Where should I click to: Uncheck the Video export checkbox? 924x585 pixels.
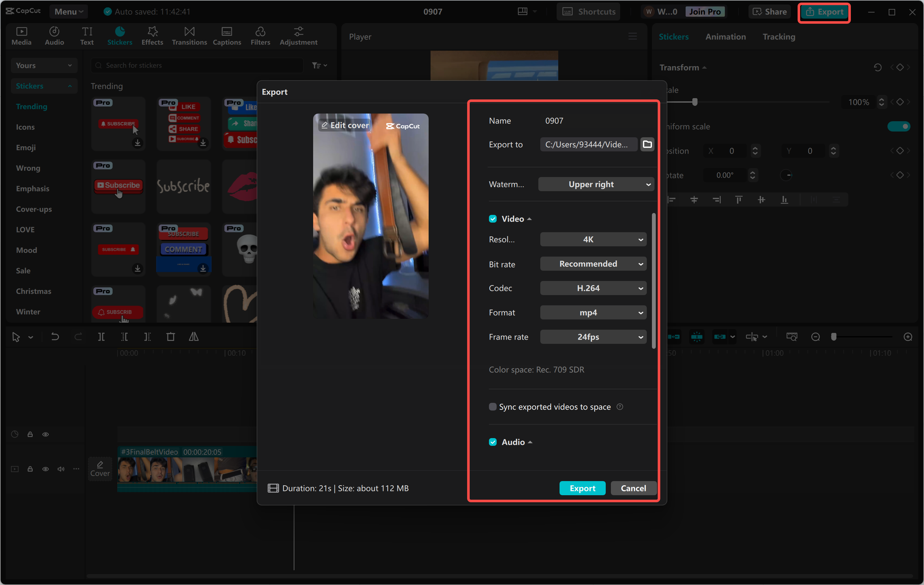[x=493, y=219]
